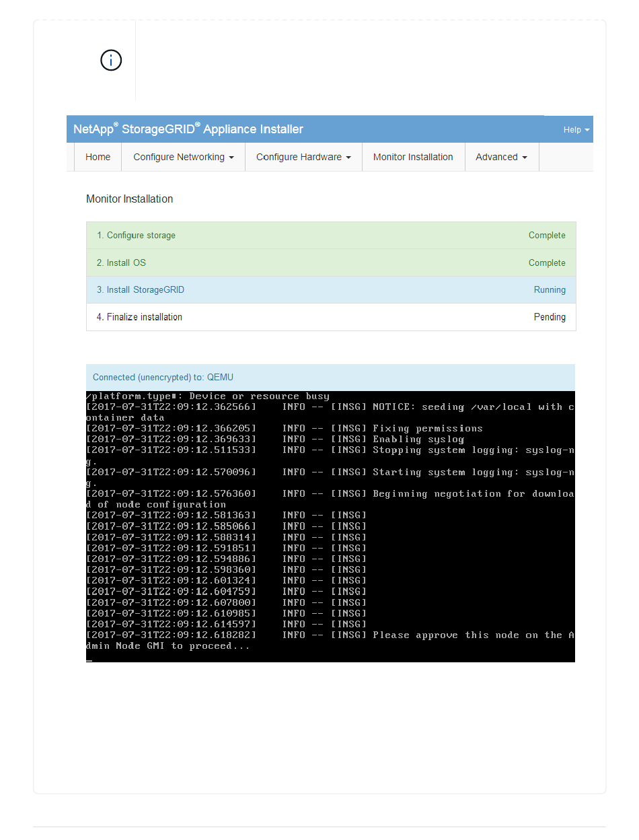The width and height of the screenshot is (639, 840).
Task: Select step 2. Install OS
Action: [331, 262]
